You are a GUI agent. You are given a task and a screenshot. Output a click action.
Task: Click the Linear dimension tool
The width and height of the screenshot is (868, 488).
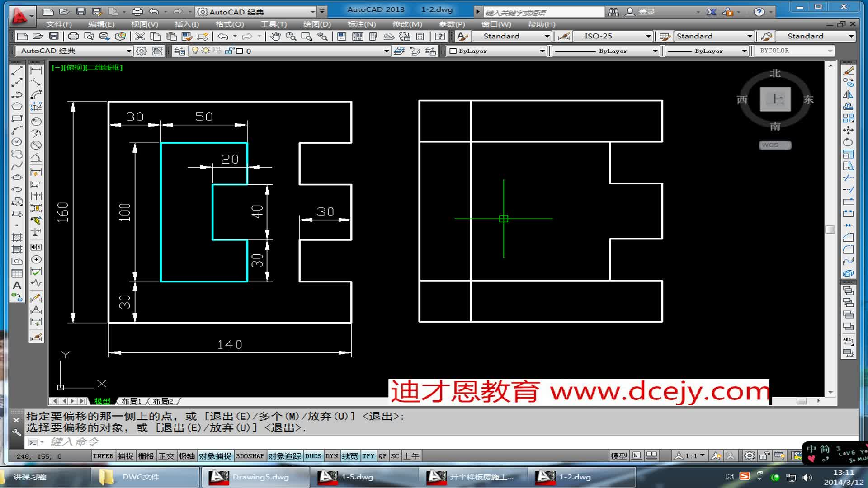[x=36, y=70]
